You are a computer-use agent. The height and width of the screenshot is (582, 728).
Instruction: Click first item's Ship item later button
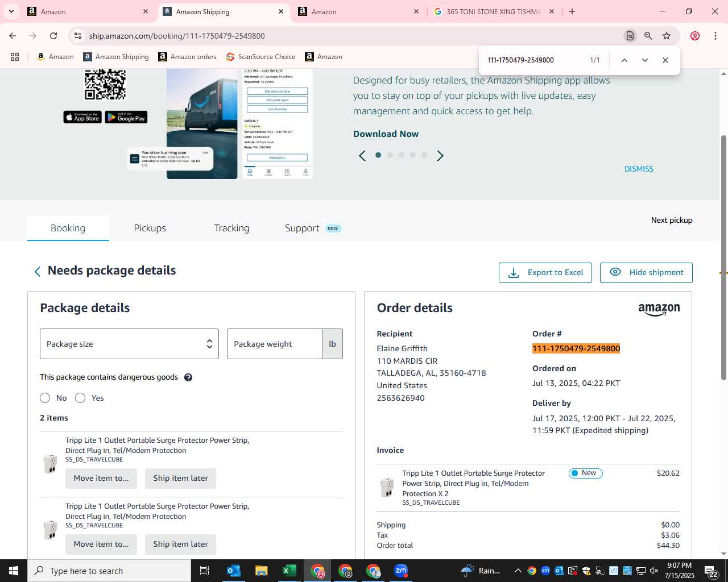pos(180,478)
